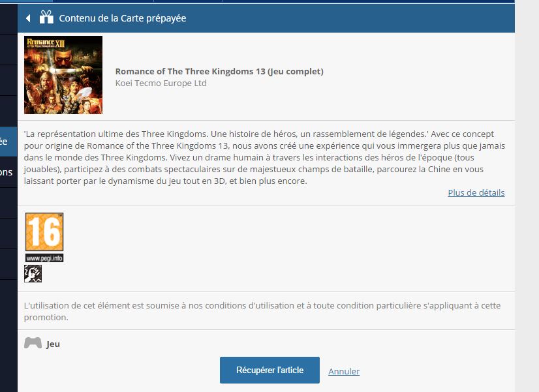Image resolution: width=539 pixels, height=392 pixels.
Task: Click the Jeu category label
Action: tap(53, 344)
